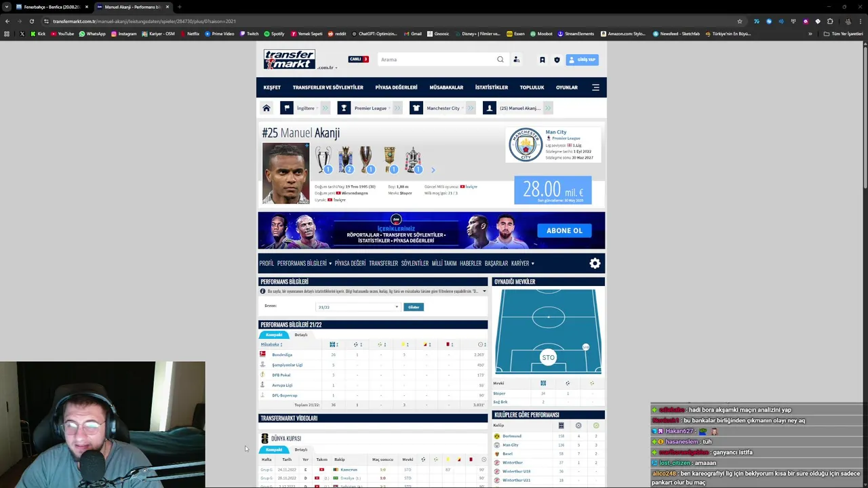This screenshot has height=488, width=868.
Task: Open the hamburger menu icon
Action: [x=595, y=87]
